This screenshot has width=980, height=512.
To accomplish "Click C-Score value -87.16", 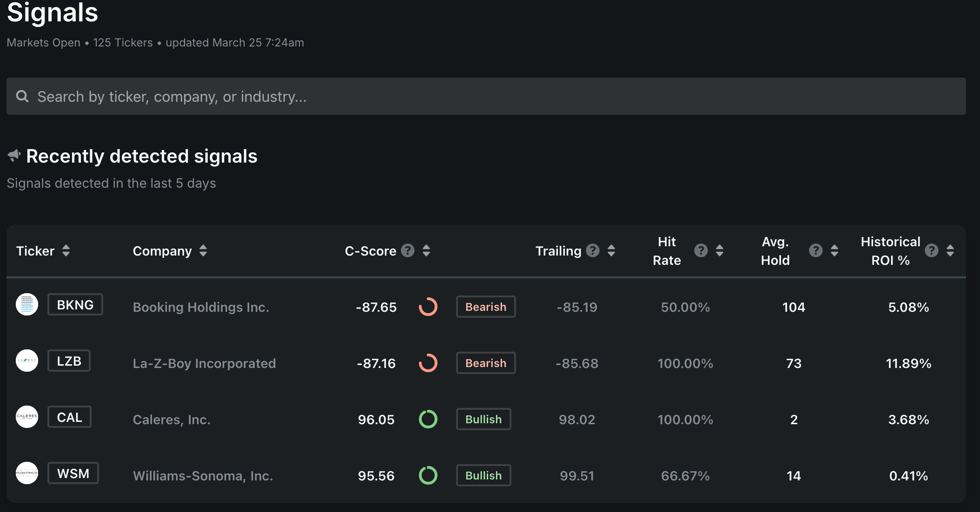I will pos(376,363).
